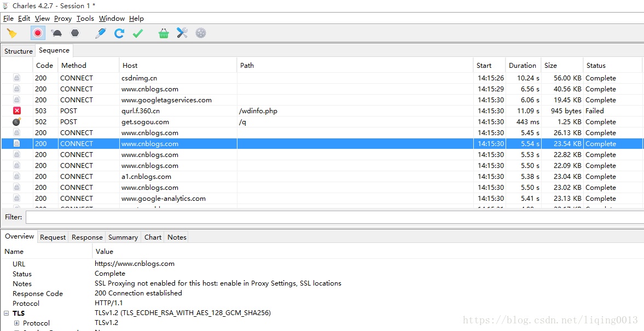Open the View menu

[x=42, y=19]
